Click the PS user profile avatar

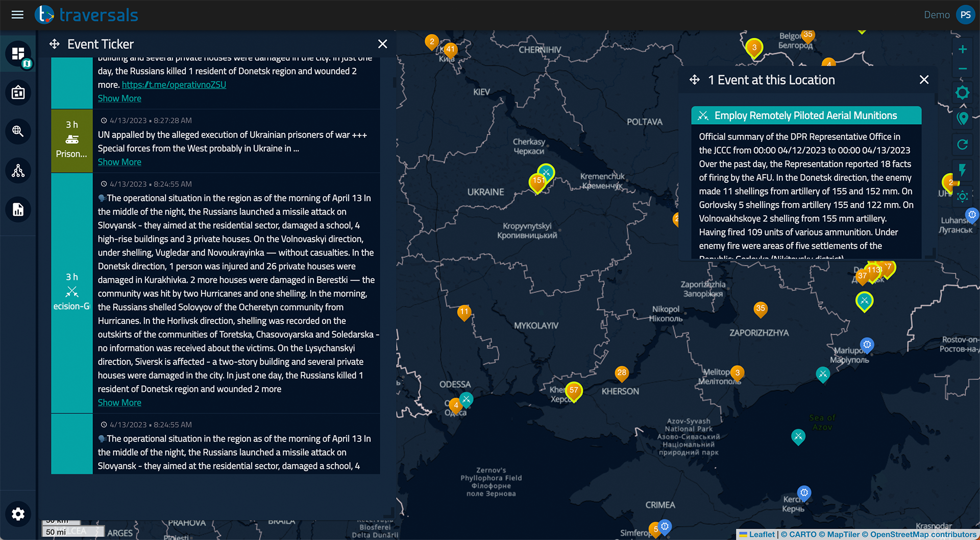(965, 15)
